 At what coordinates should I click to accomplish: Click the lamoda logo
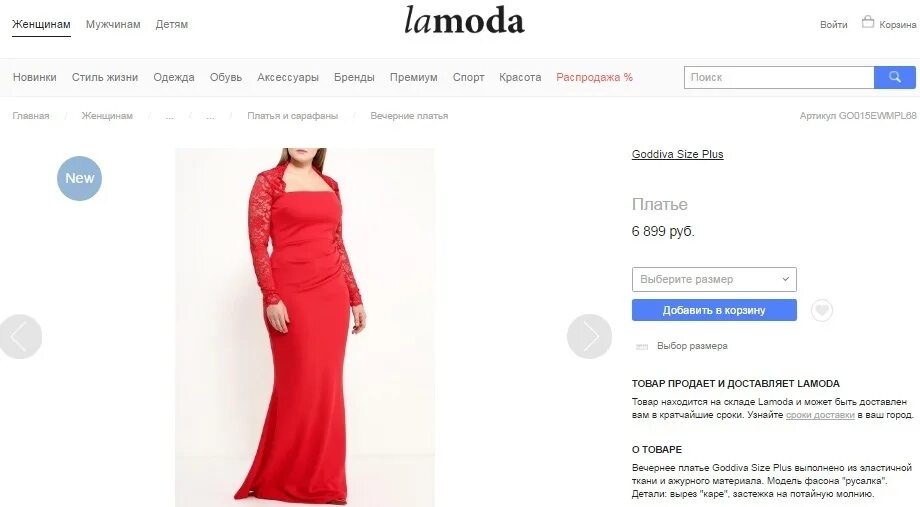pyautogui.click(x=464, y=21)
